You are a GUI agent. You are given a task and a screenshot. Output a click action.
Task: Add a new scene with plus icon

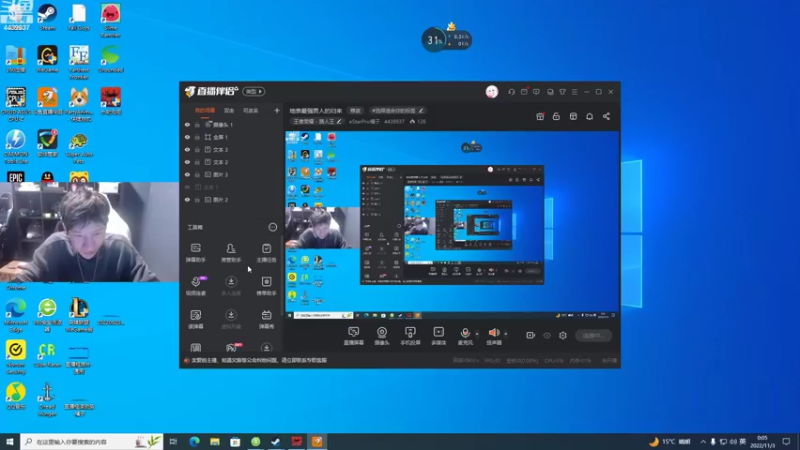pos(277,110)
